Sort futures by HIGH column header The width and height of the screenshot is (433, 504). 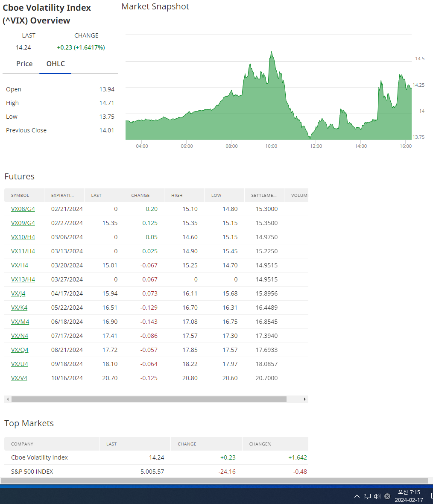(x=184, y=196)
